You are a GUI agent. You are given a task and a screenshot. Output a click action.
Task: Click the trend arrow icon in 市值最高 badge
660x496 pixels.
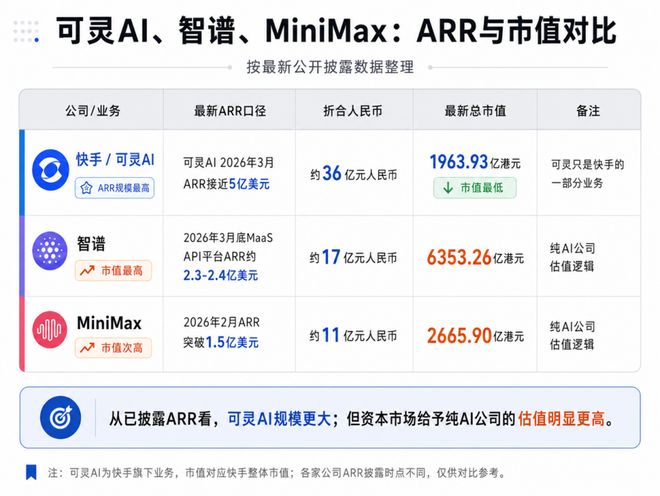tap(87, 270)
